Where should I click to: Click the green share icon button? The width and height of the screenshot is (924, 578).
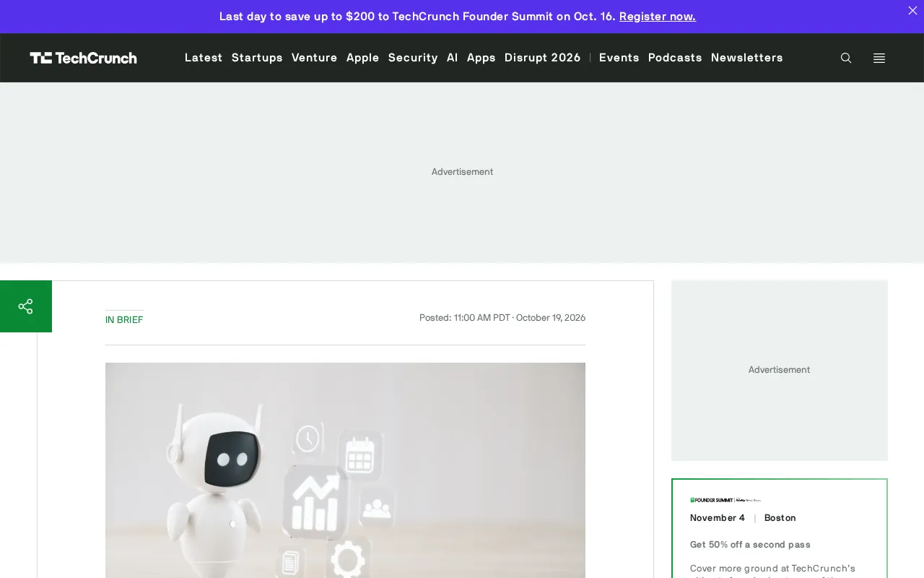[26, 306]
